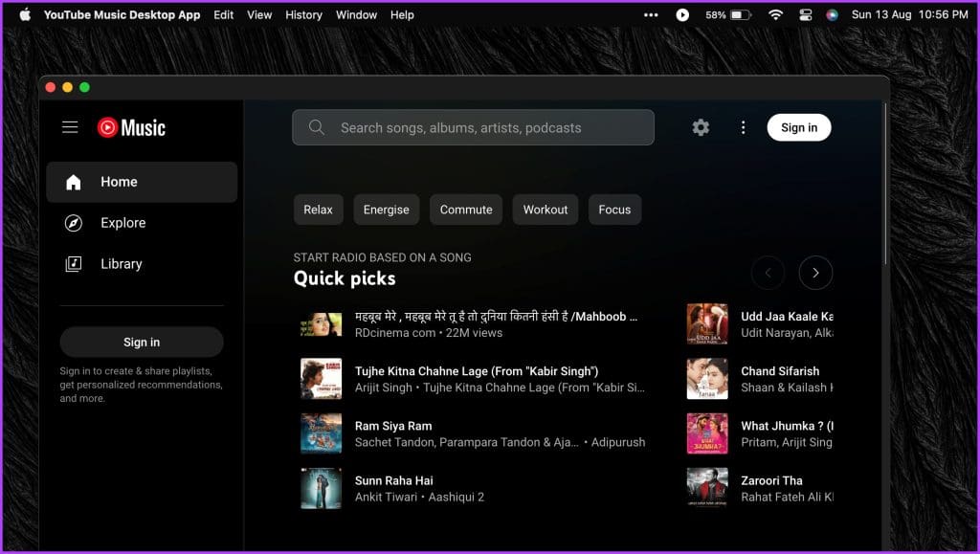The height and width of the screenshot is (554, 980).
Task: Toggle the Relax mood chip
Action: point(318,210)
